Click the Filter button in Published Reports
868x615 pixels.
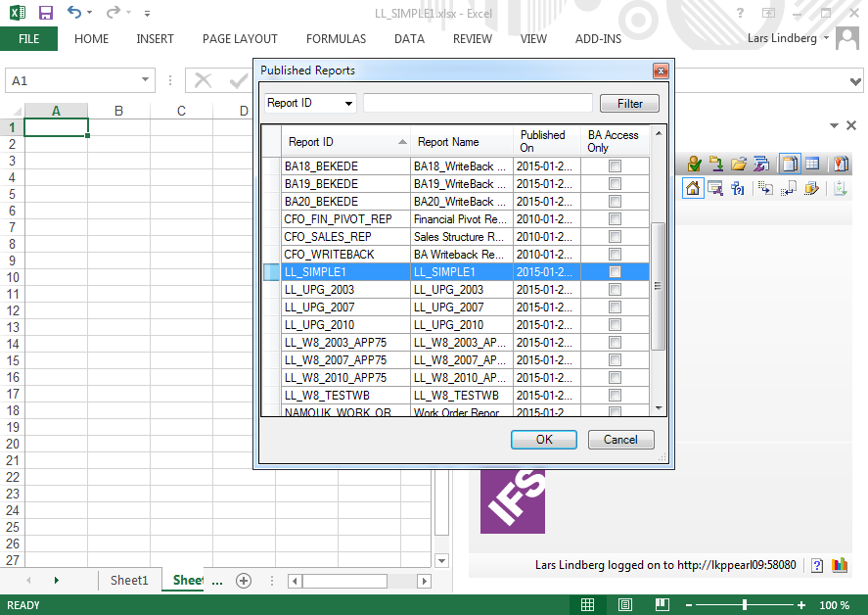(629, 104)
